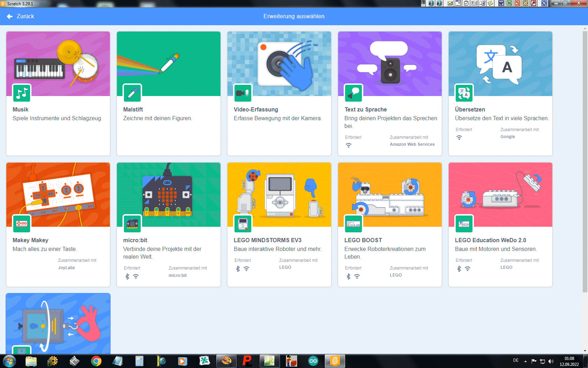Select the micro:bit board artwork
The height and width of the screenshot is (368, 588).
169,195
